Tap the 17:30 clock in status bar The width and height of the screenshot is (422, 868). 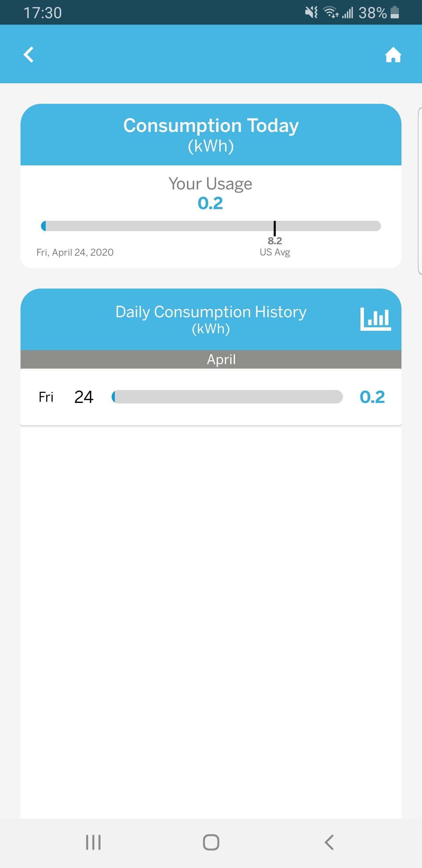[x=43, y=13]
